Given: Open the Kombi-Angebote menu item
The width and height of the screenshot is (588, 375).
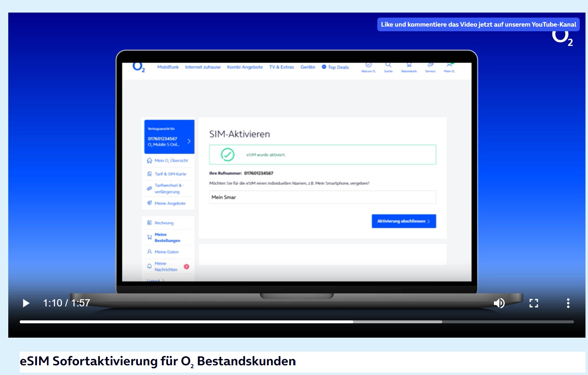Looking at the screenshot, I should coord(245,67).
